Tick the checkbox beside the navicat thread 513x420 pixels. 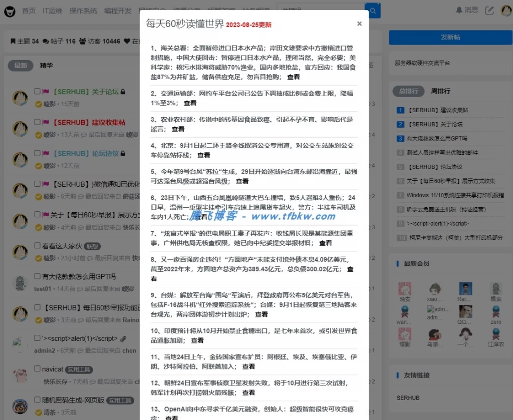[37, 369]
